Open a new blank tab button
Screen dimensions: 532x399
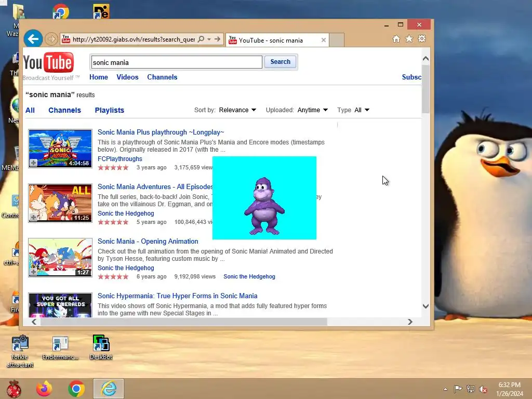(x=337, y=40)
